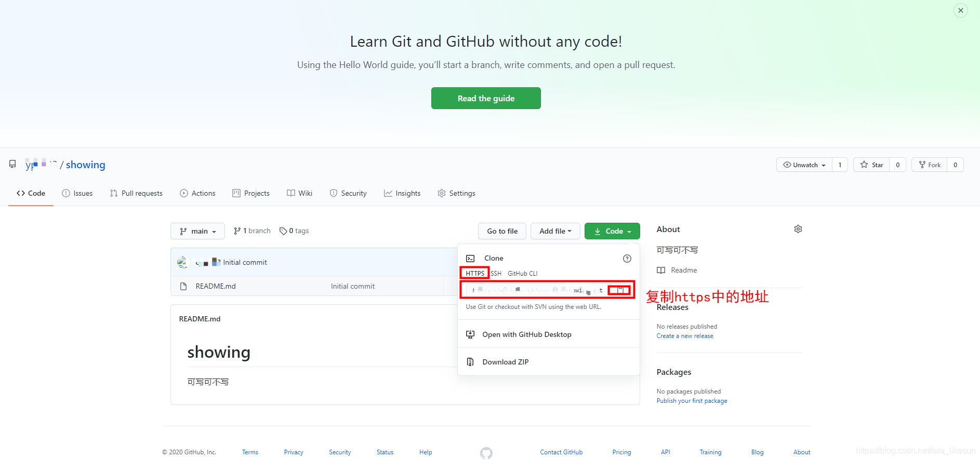Open the Actions tab

(197, 193)
